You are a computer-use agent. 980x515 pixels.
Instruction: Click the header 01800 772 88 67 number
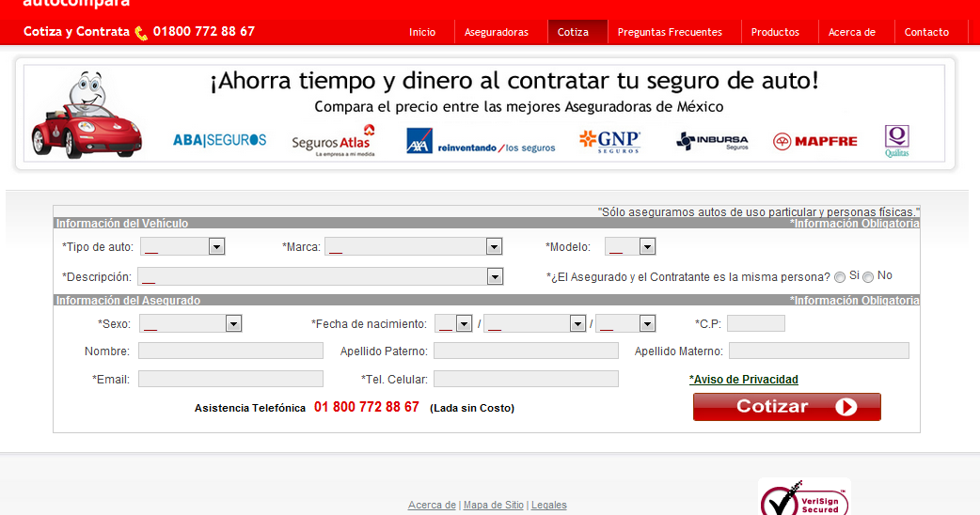coord(204,31)
